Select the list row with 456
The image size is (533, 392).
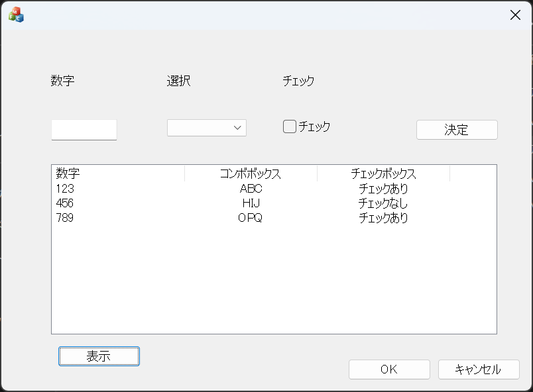click(65, 203)
